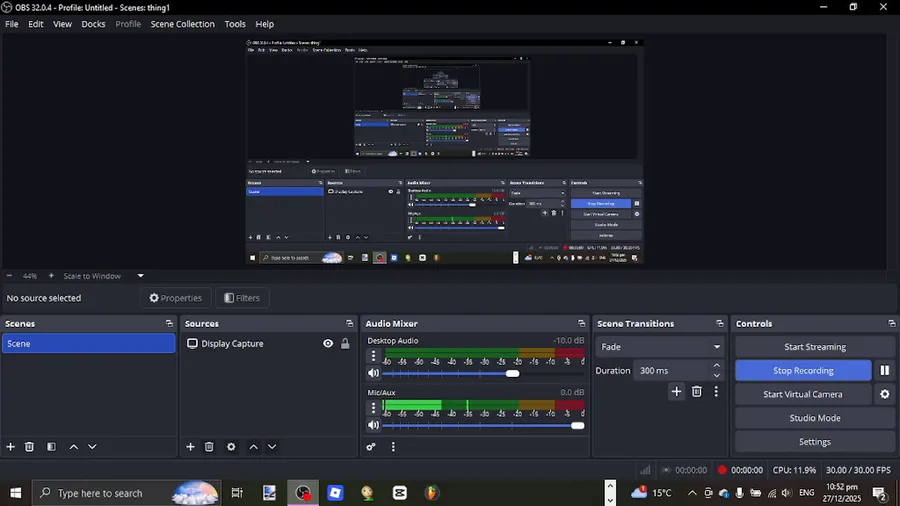Click Start Streaming button
This screenshot has height=506, width=900.
pyautogui.click(x=814, y=347)
